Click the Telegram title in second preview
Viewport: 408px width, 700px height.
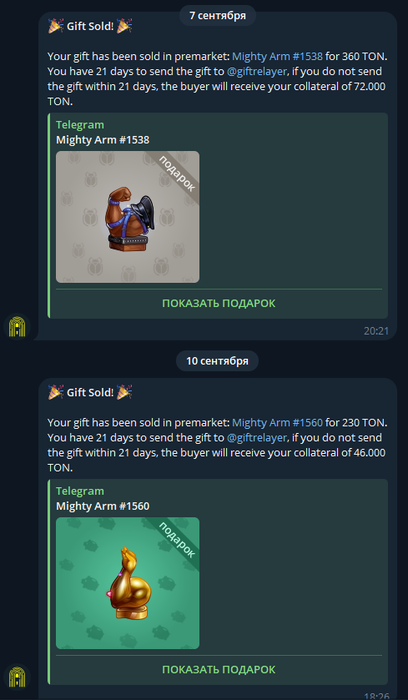[x=80, y=491]
